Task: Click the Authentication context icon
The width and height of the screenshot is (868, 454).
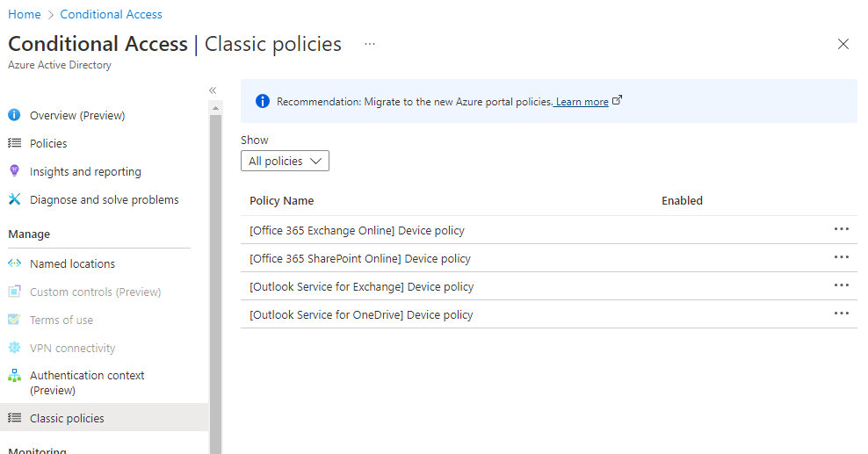Action: point(14,376)
